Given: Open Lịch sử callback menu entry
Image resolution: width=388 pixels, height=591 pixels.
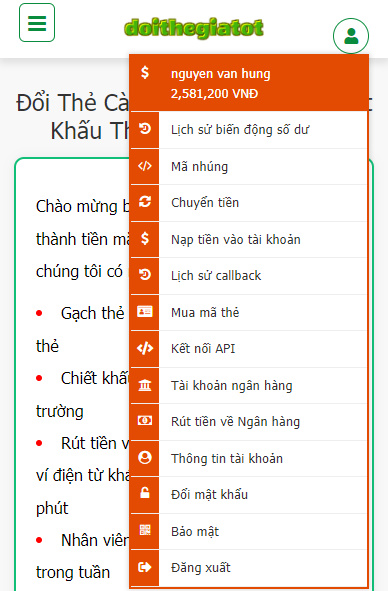Looking at the screenshot, I should (x=249, y=276).
